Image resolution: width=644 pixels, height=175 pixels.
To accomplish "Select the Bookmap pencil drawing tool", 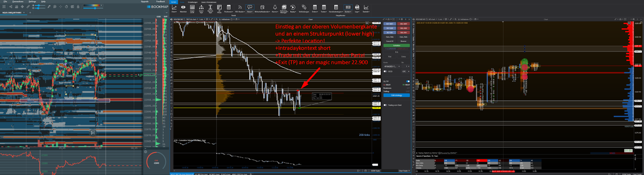I will point(49,7).
